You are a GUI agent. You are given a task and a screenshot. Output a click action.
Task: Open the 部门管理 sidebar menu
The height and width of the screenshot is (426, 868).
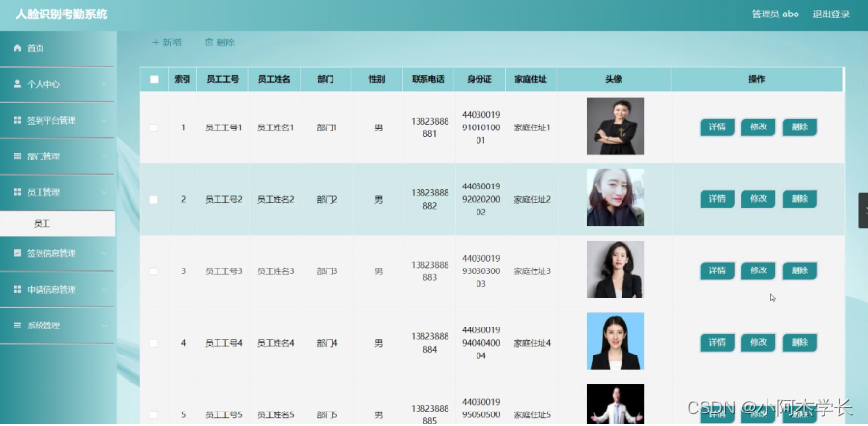(58, 156)
